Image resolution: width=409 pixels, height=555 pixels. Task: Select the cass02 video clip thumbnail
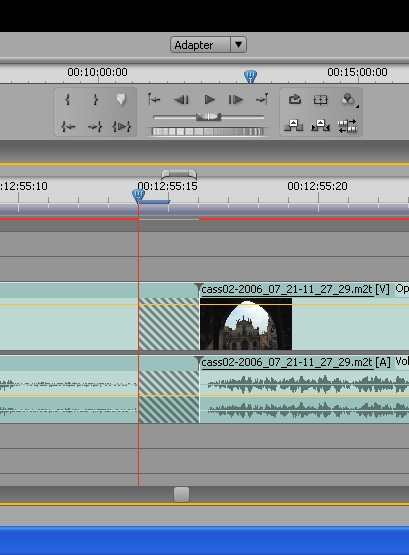click(246, 324)
